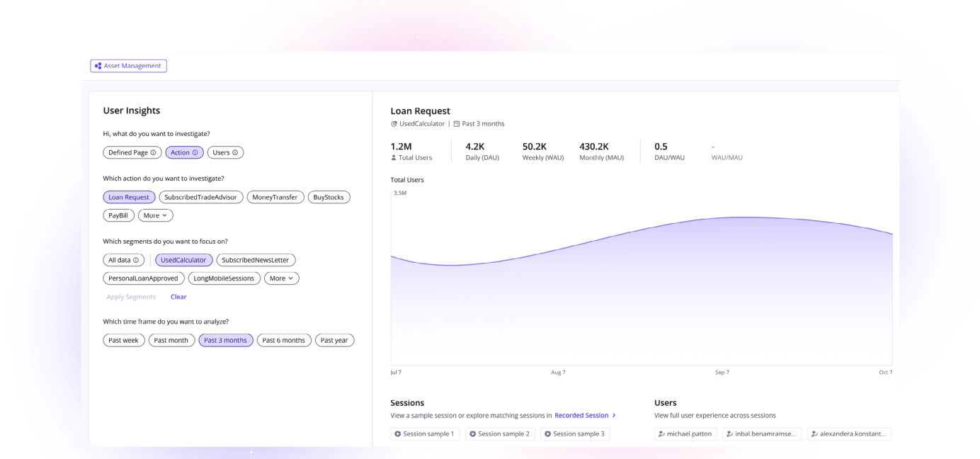Click user icon beside michael.patton
Screen dimensions: 980x459
pos(661,433)
